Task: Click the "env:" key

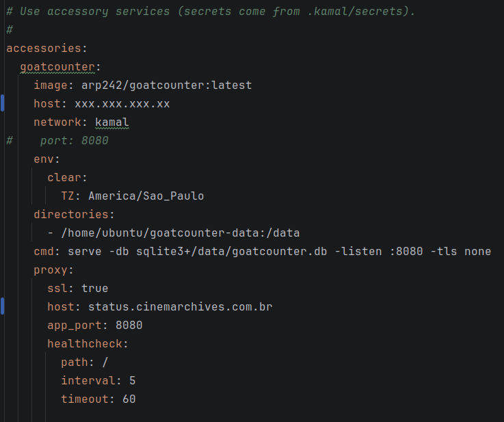Action: (x=47, y=159)
